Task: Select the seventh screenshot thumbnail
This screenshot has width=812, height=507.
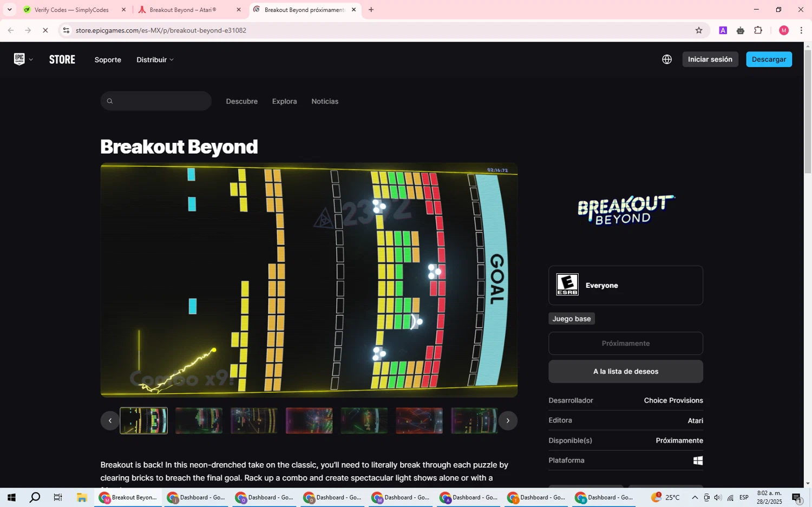Action: click(x=474, y=420)
